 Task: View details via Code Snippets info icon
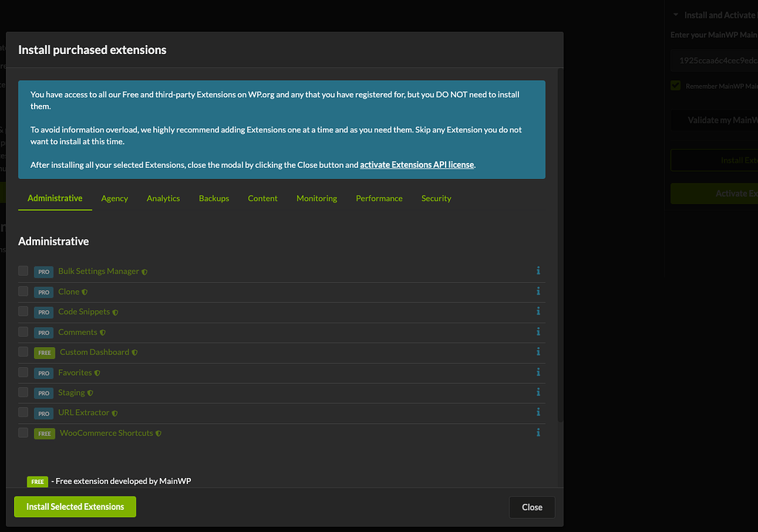coord(538,312)
